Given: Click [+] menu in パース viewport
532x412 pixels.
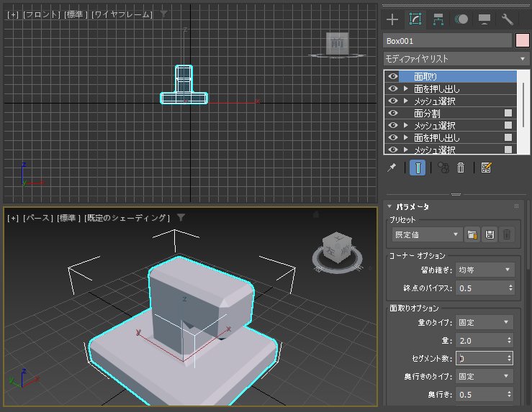Looking at the screenshot, I should (x=13, y=218).
